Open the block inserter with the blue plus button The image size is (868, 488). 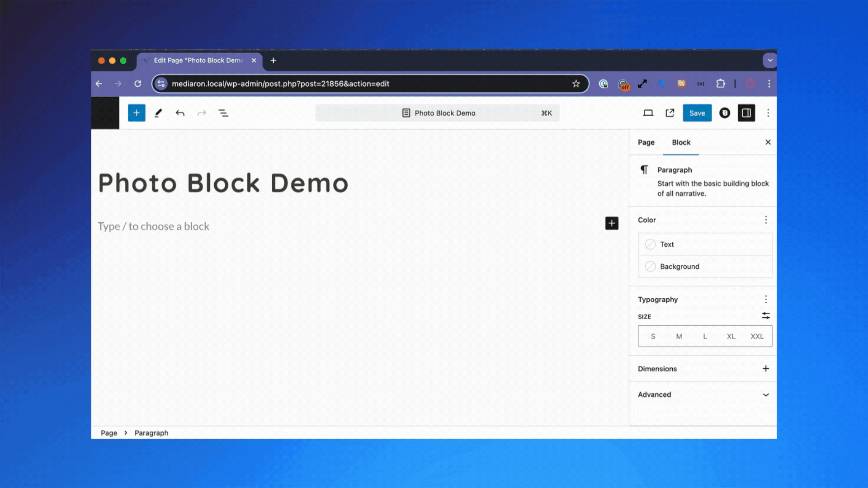point(137,113)
